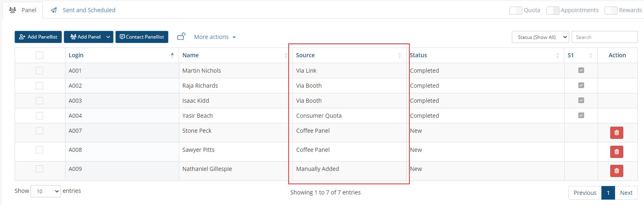Tick the select-all header checkbox
The width and height of the screenshot is (644, 205).
(39, 55)
